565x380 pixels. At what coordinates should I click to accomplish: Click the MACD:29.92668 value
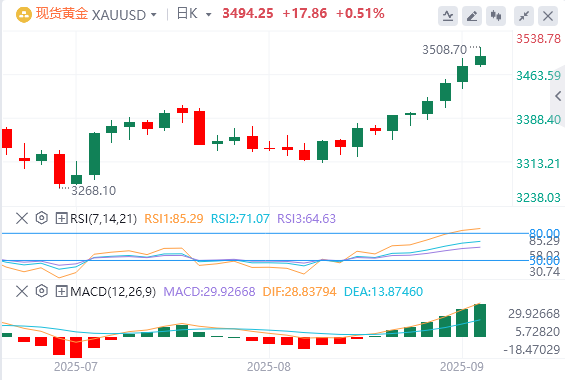209,291
